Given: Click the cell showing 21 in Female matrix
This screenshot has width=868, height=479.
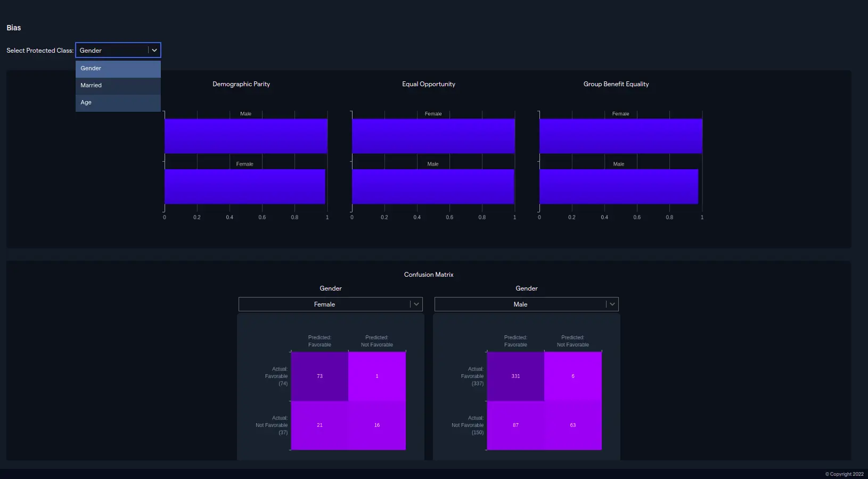Looking at the screenshot, I should [x=320, y=425].
